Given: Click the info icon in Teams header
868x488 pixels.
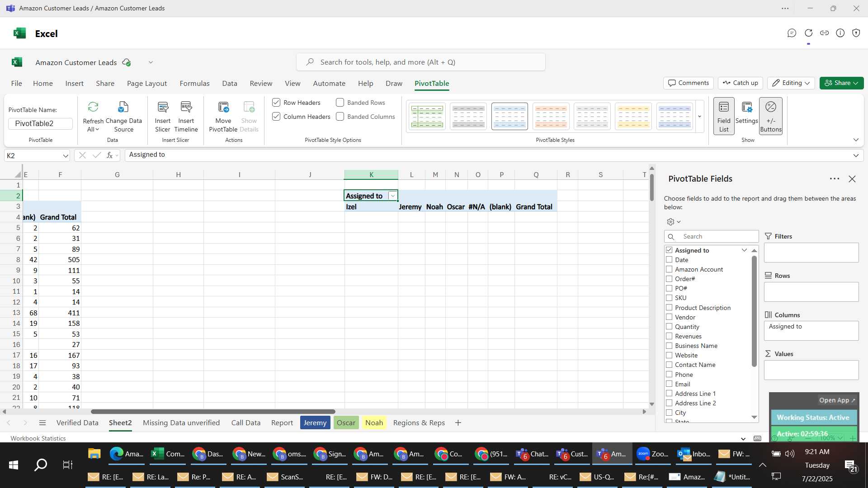Looking at the screenshot, I should point(840,33).
